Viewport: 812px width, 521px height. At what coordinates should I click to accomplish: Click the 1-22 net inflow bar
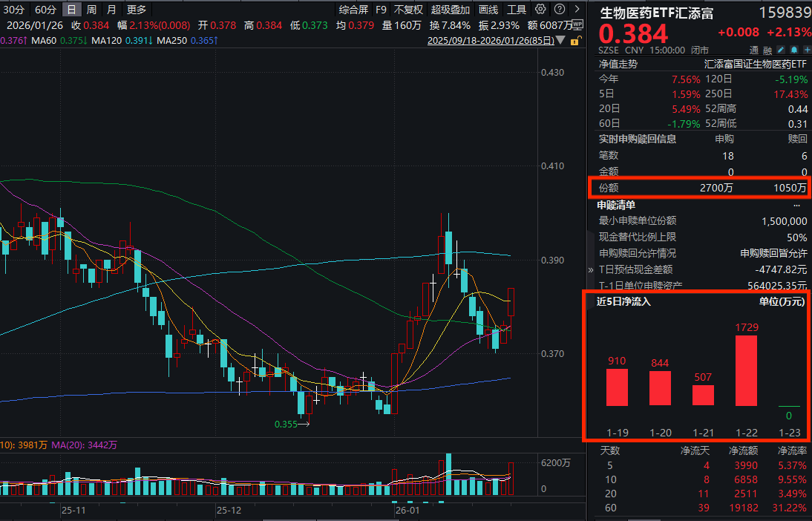(746, 371)
